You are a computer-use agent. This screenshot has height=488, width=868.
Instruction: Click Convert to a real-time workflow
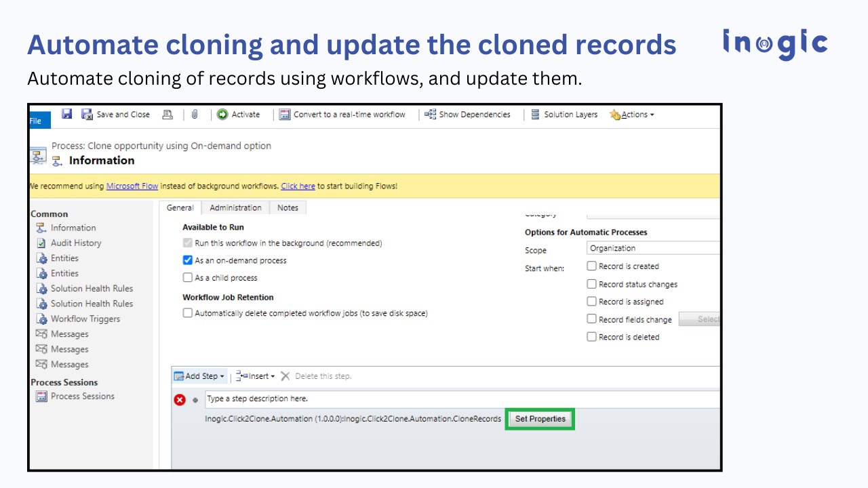click(x=342, y=115)
